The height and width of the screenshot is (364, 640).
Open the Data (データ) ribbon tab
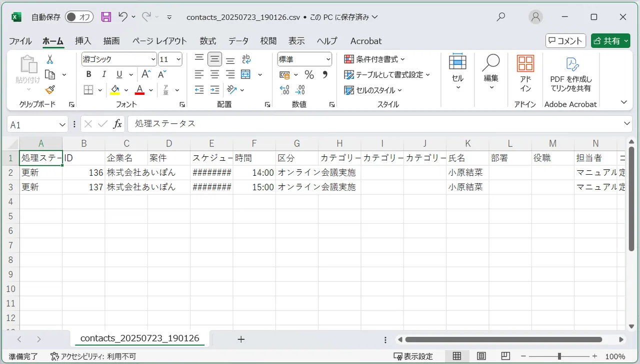238,41
